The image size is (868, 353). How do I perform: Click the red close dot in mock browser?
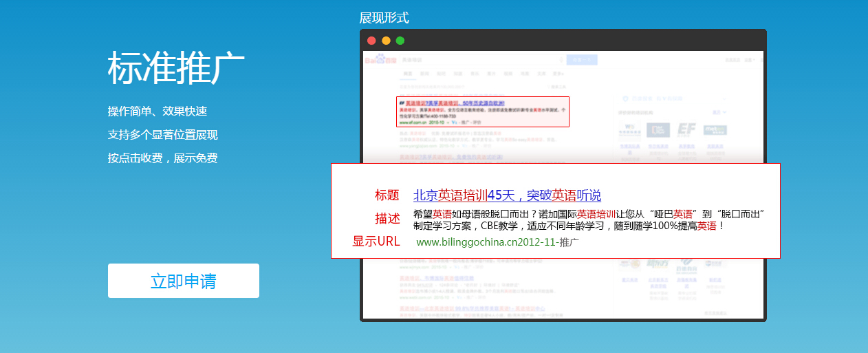coord(371,41)
